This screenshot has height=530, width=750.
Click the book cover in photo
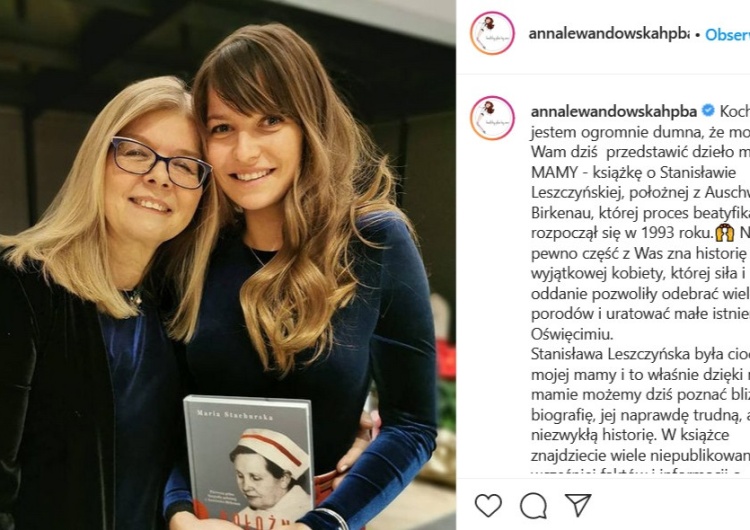249,460
